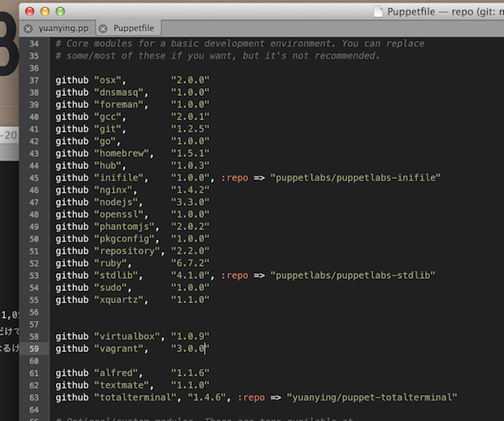Click the red close window button
Screen dimensions: 504x421
29,11
